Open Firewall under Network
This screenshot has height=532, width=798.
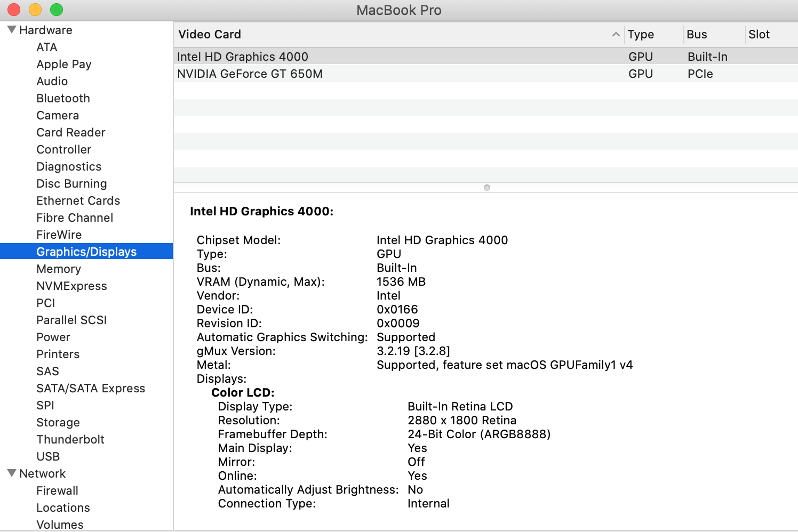tap(57, 490)
